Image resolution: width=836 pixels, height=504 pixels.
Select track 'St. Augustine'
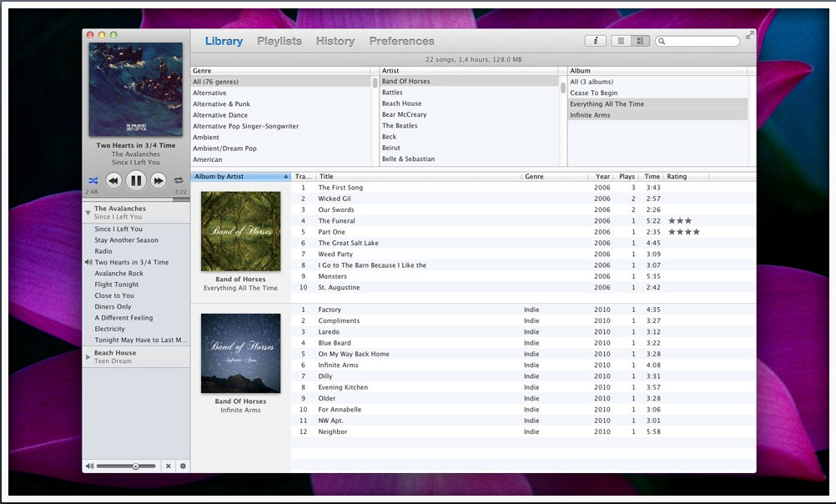[x=524, y=288]
